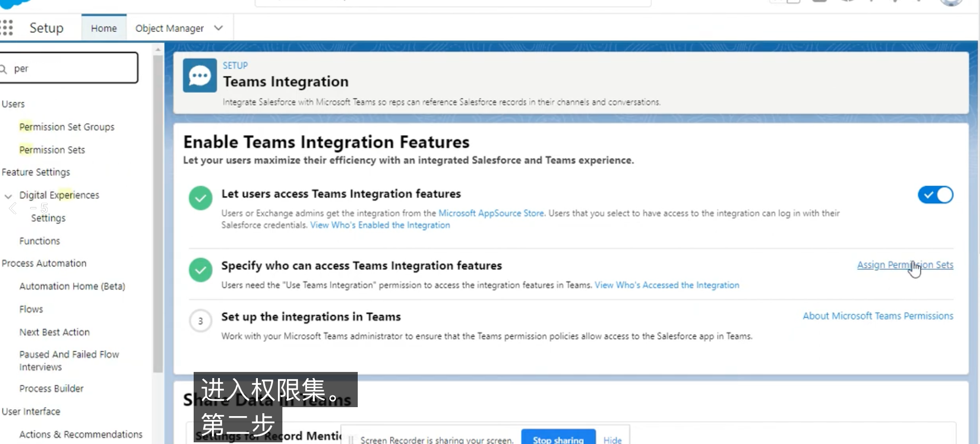Click the Enable Teams Integration Features heading
The height and width of the screenshot is (444, 980).
click(326, 142)
